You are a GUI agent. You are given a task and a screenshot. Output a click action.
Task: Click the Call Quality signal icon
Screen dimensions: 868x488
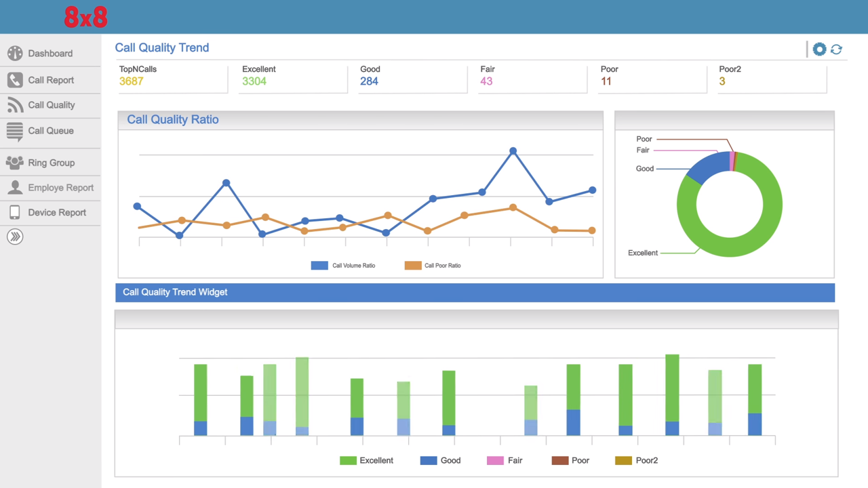pyautogui.click(x=15, y=105)
